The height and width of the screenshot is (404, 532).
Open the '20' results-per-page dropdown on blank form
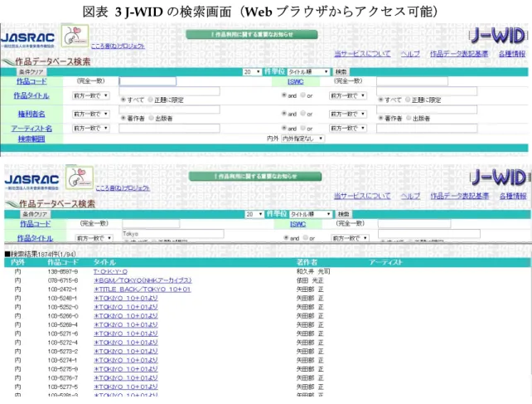pos(252,71)
